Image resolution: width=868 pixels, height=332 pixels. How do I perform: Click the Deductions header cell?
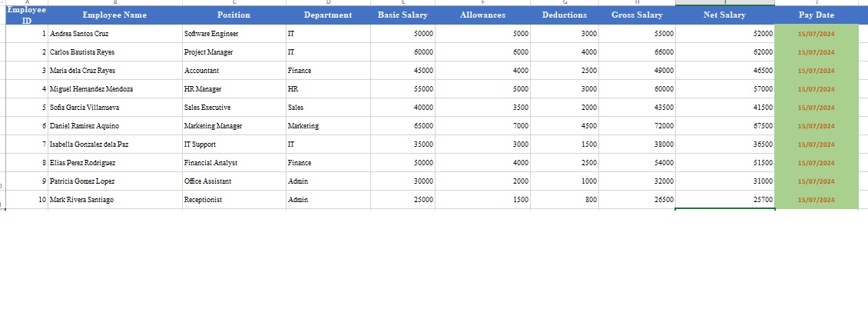[564, 15]
